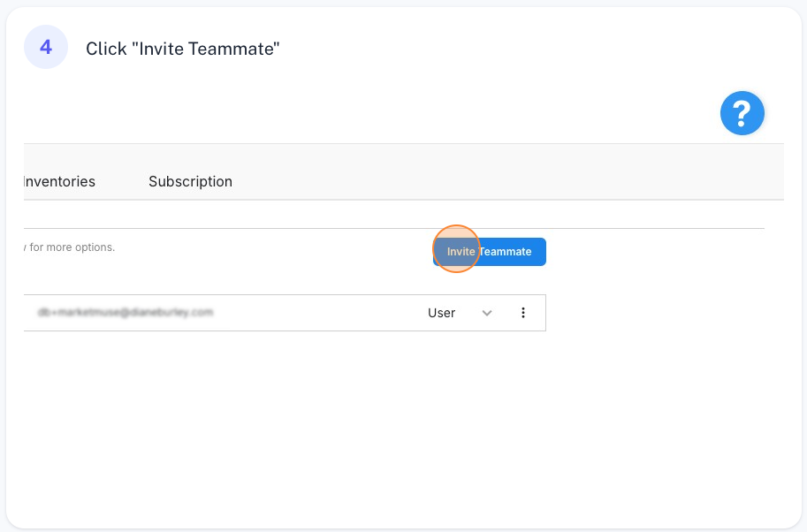Click the orange highlight circle on the Invite button

(x=456, y=248)
